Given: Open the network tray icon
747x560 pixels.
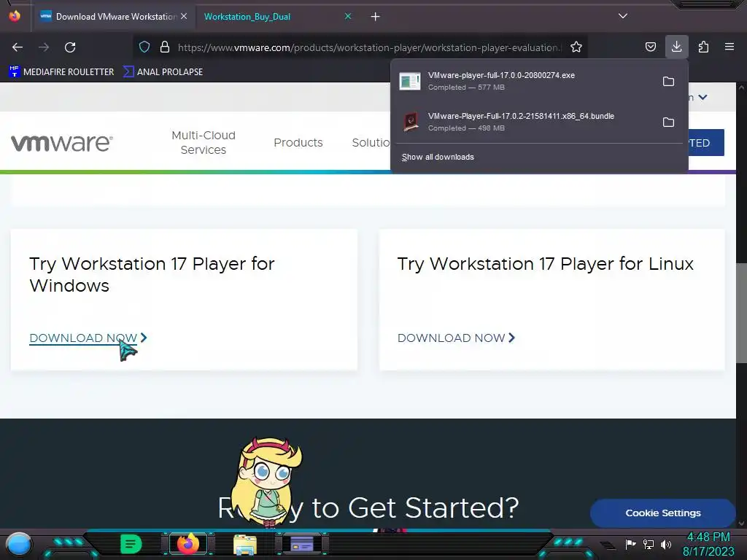Looking at the screenshot, I should click(649, 544).
